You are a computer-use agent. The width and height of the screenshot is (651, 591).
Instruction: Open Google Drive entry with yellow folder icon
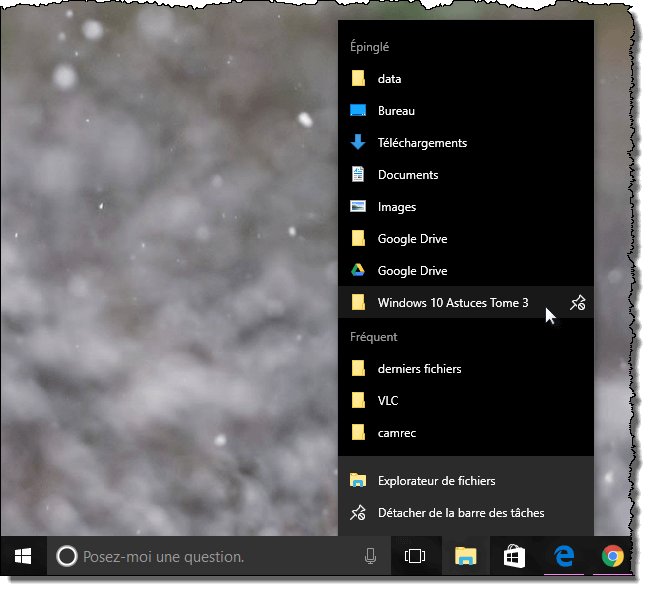click(411, 239)
